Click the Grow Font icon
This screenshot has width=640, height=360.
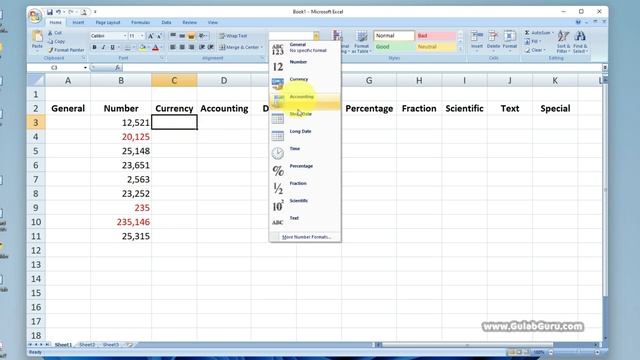pos(151,36)
